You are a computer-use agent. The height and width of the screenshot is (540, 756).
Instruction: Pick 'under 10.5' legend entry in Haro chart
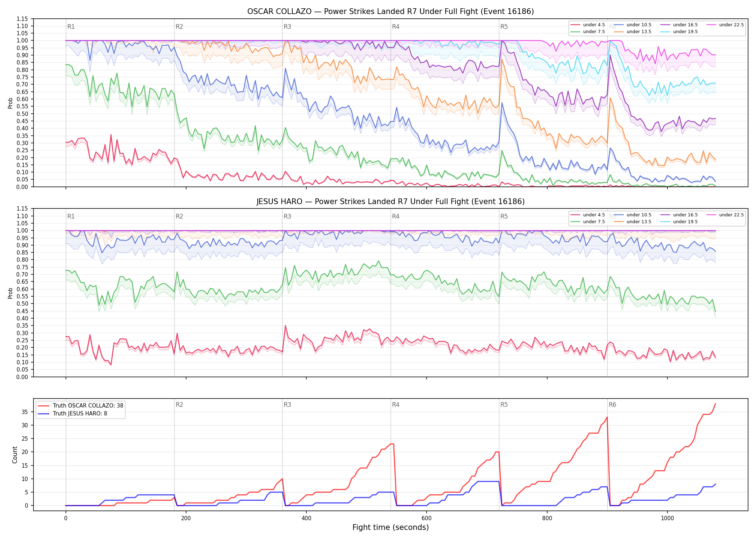pos(633,215)
